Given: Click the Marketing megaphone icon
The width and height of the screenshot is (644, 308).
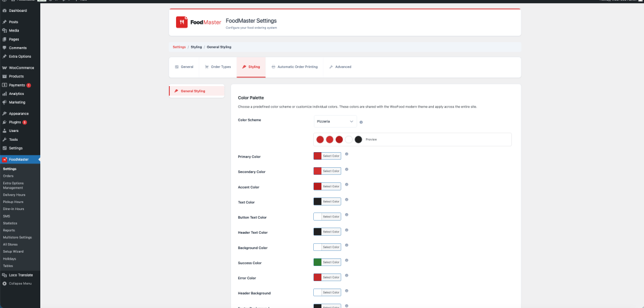Looking at the screenshot, I should (4, 102).
